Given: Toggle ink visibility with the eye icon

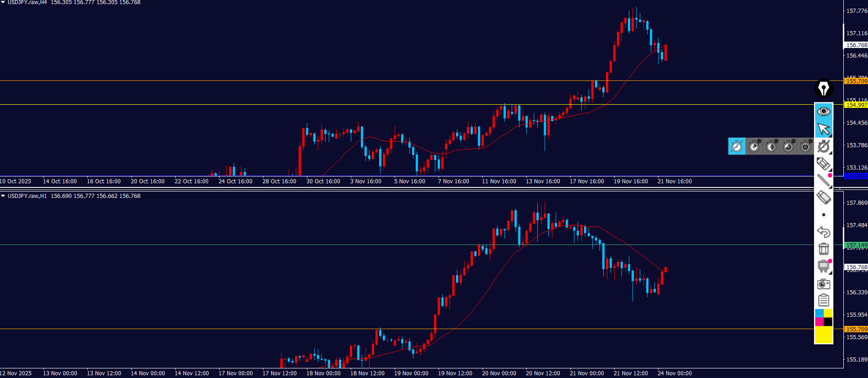Looking at the screenshot, I should click(823, 111).
